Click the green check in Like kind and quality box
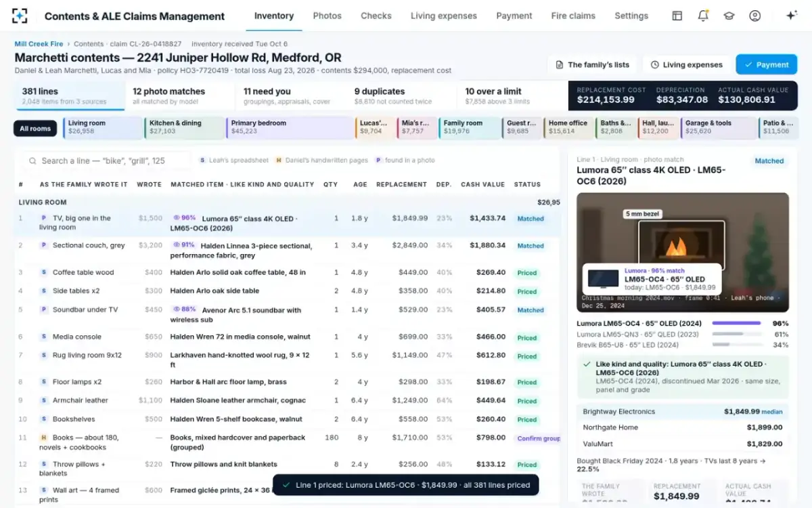Image resolution: width=812 pixels, height=508 pixels. [587, 364]
